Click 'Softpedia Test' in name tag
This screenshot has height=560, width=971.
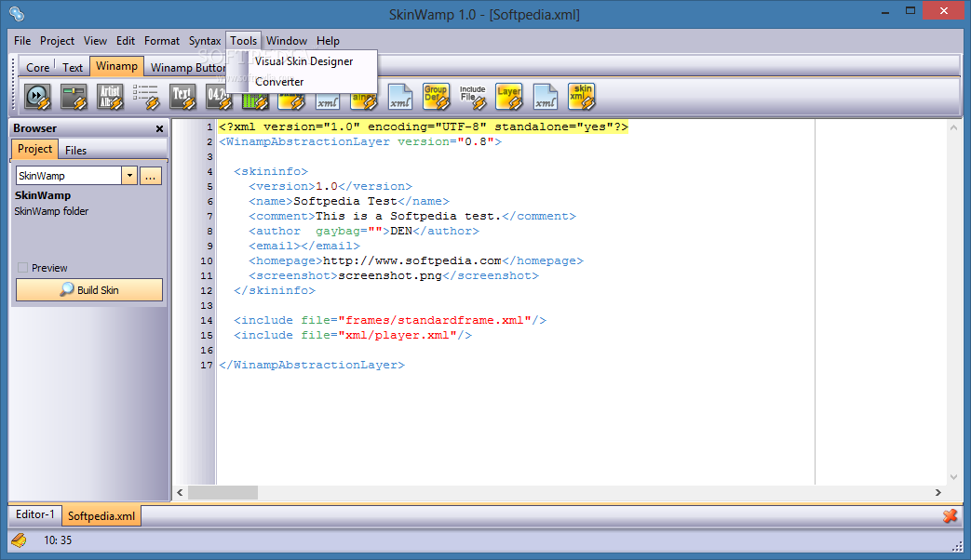click(x=345, y=201)
